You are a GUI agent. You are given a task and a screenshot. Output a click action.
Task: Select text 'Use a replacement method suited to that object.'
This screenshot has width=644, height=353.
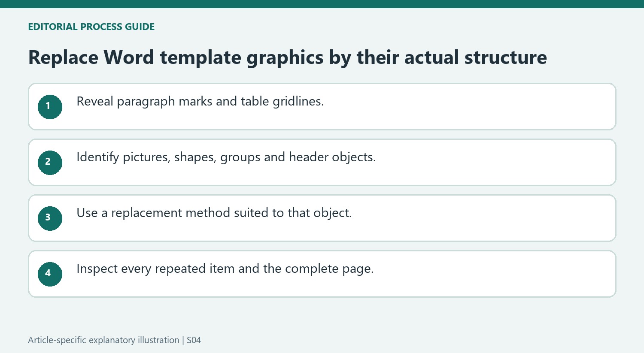point(214,213)
